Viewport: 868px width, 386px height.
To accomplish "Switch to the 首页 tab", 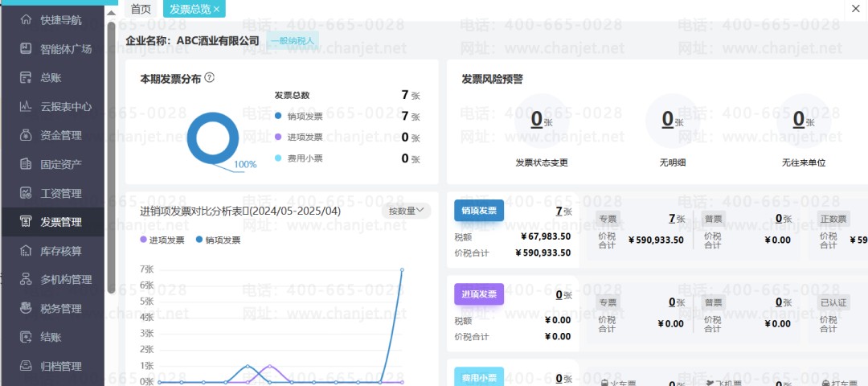I will pos(141,9).
